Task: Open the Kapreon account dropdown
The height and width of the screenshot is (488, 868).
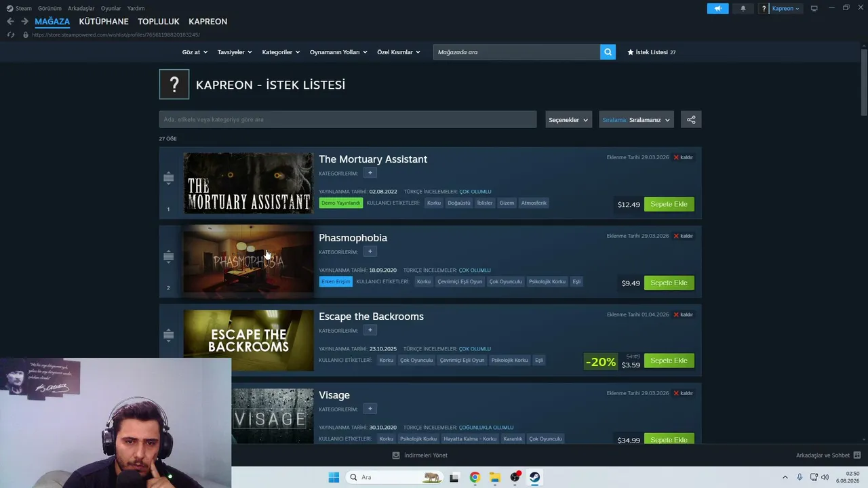Action: point(786,8)
